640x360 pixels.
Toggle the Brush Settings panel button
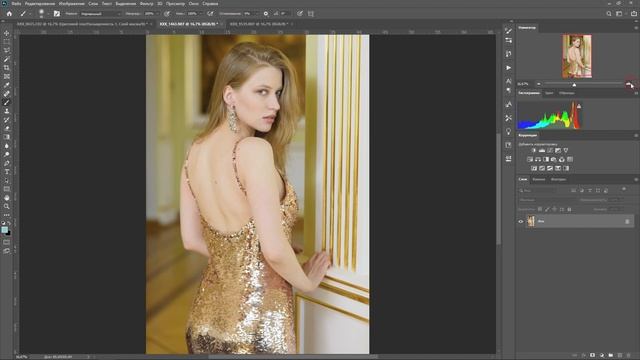tap(57, 13)
